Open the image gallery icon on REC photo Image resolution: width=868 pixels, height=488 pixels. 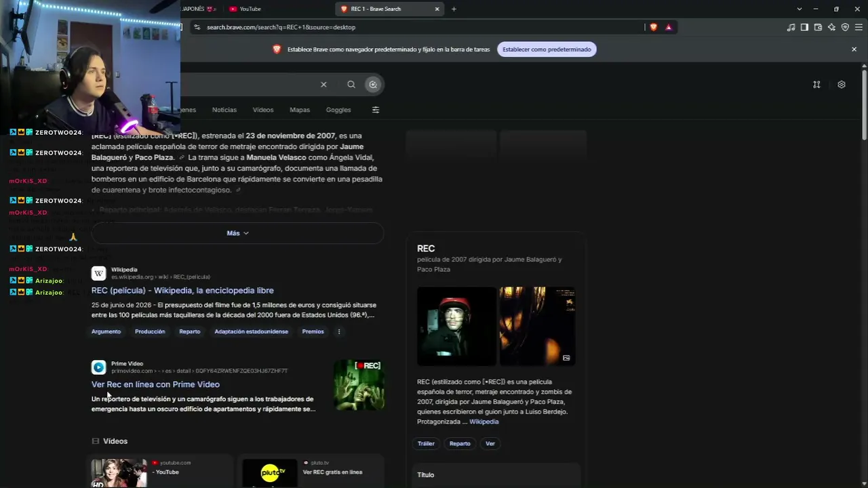(x=566, y=358)
